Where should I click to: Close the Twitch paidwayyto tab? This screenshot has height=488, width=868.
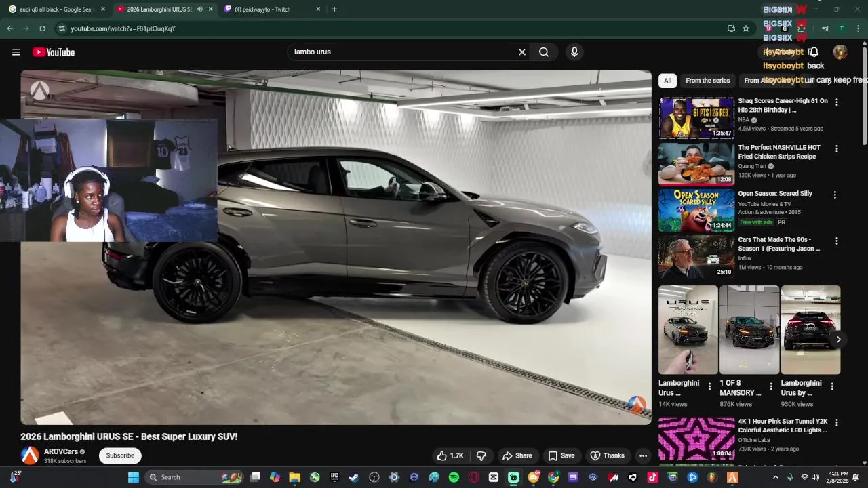318,9
